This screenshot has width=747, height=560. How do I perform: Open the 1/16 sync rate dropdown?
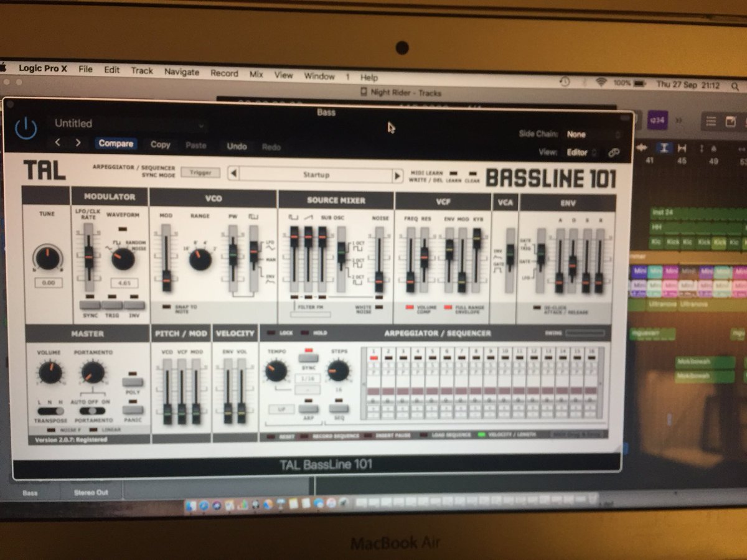pyautogui.click(x=308, y=378)
